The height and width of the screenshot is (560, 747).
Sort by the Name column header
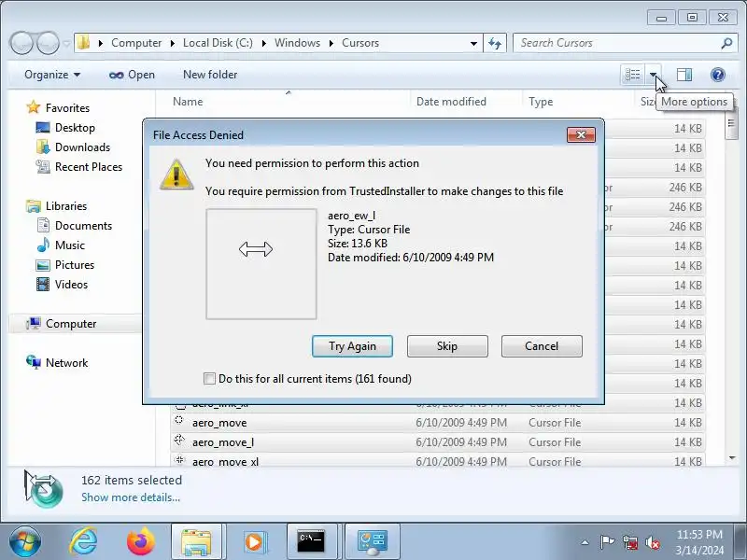[188, 102]
